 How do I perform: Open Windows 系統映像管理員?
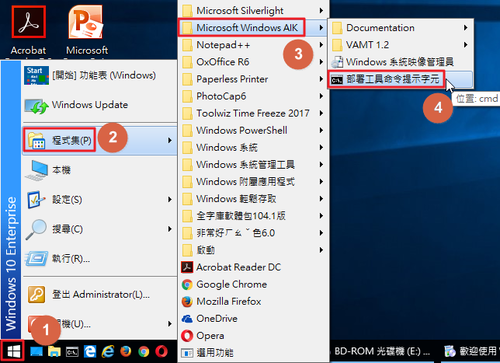point(401,62)
